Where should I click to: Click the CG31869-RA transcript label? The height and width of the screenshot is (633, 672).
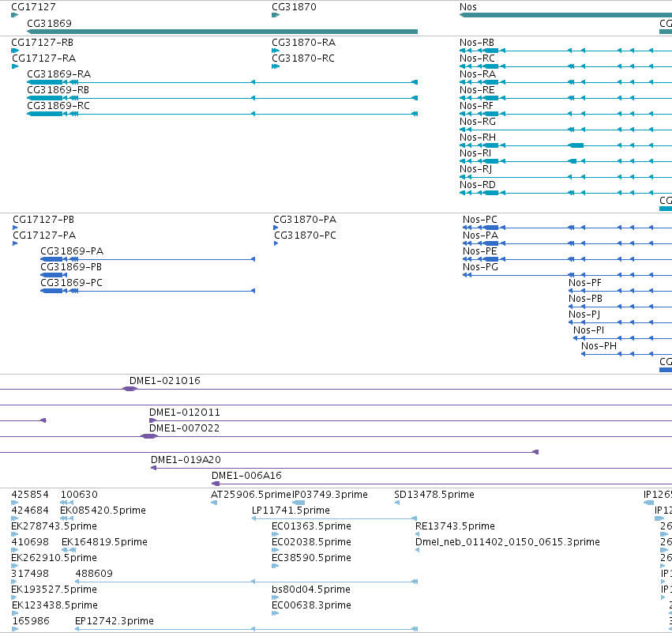[58, 74]
